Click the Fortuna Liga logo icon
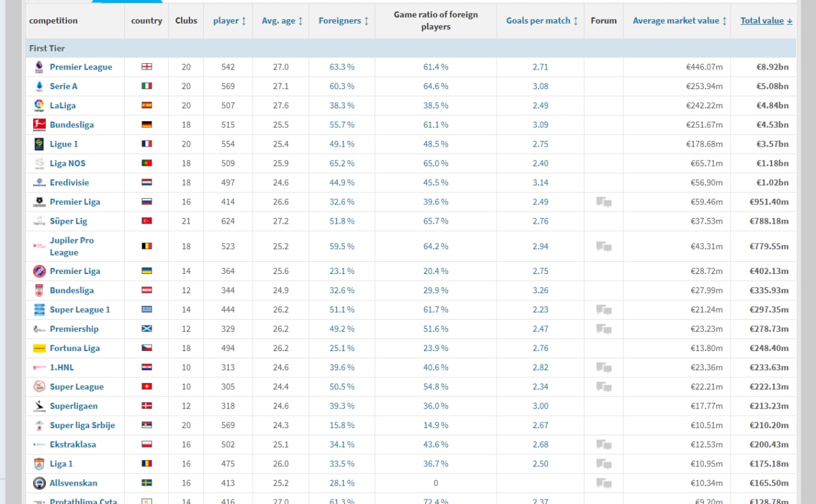This screenshot has width=816, height=504. 40,348
